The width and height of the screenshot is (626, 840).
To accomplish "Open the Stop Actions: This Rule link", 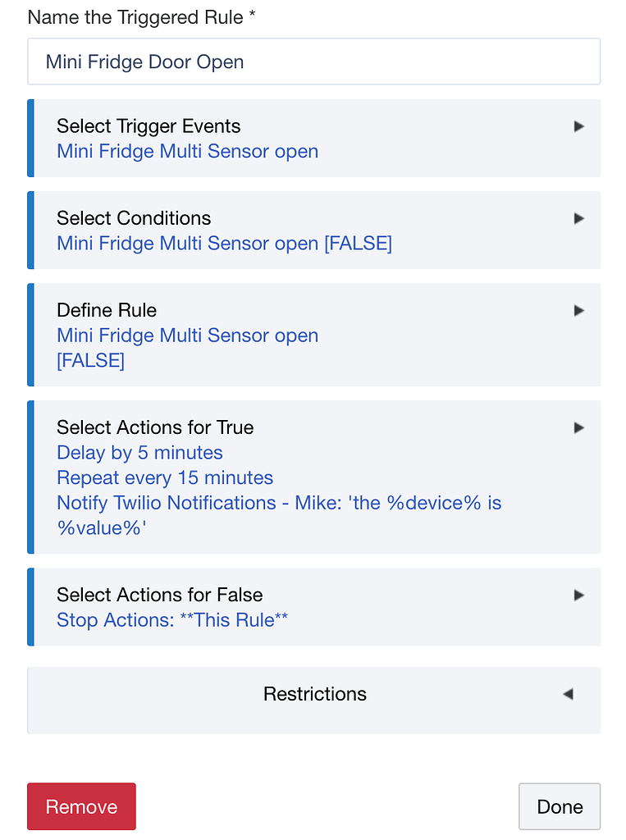I will coord(172,620).
